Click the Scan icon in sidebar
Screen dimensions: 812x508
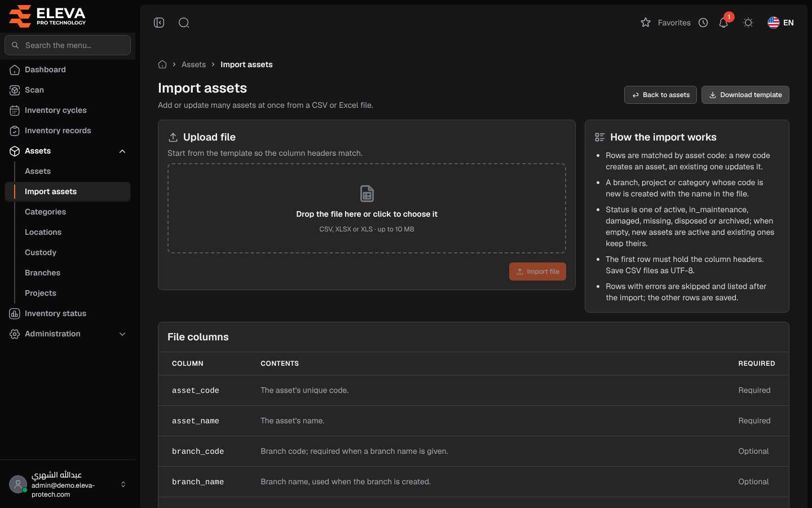(x=15, y=90)
